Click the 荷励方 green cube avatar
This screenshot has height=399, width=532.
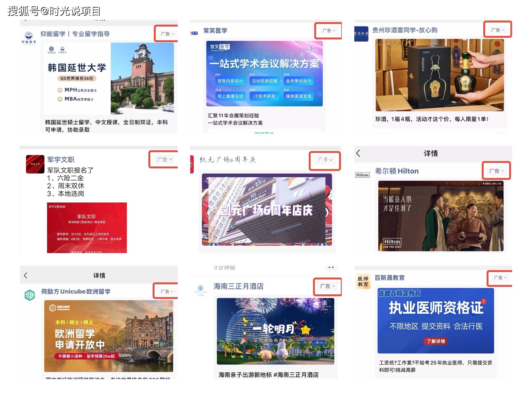pyautogui.click(x=30, y=295)
